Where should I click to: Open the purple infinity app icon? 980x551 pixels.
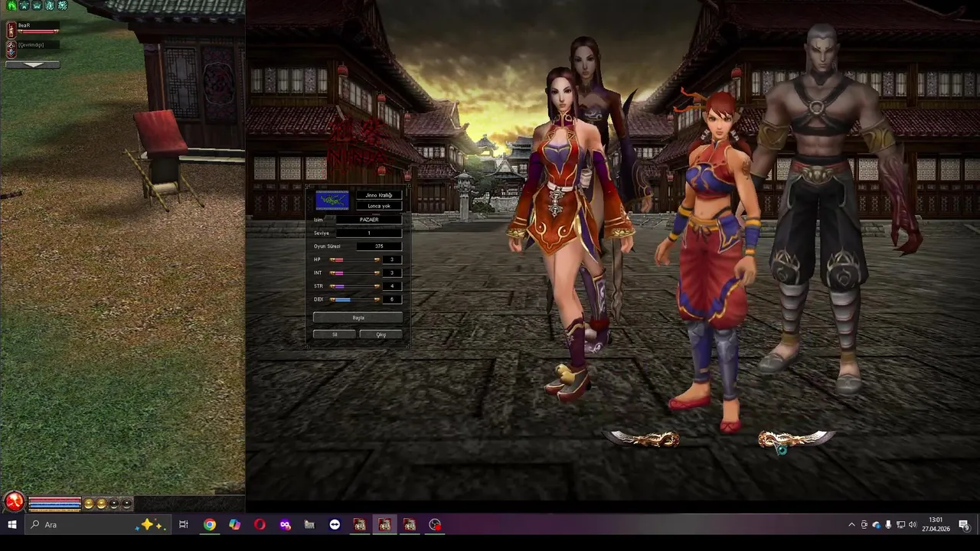(x=285, y=525)
